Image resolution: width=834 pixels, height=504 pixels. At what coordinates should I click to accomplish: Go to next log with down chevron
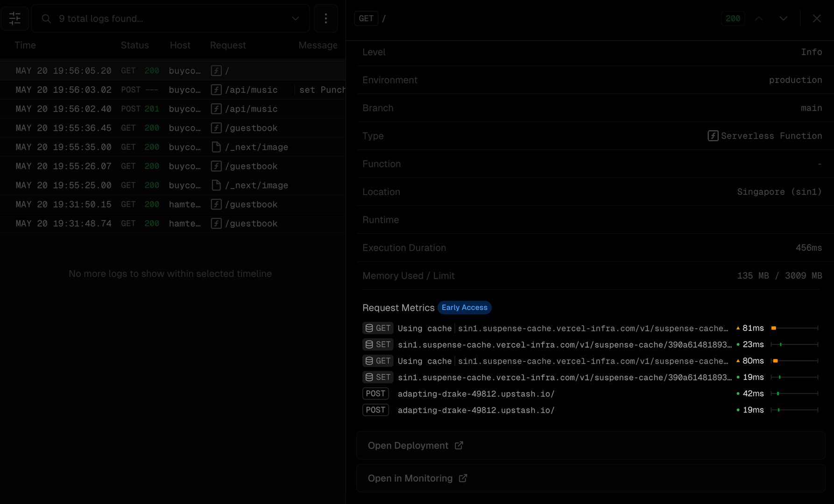point(783,18)
